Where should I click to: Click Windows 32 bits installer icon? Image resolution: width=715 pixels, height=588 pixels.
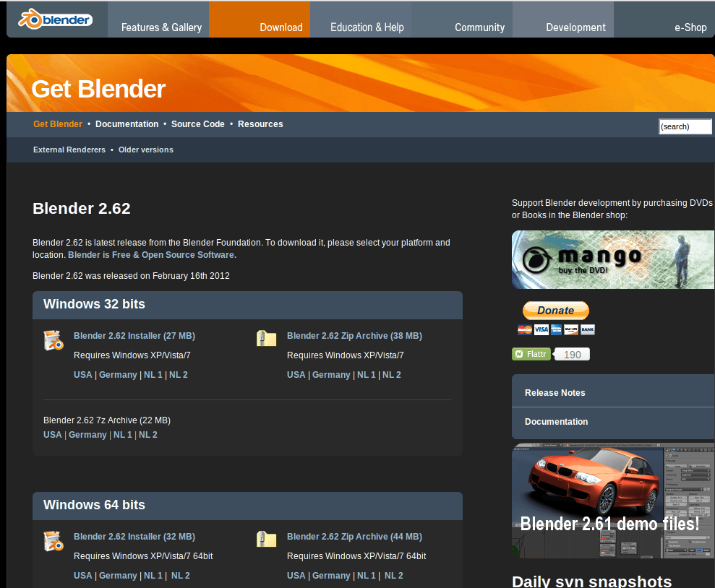coord(53,340)
